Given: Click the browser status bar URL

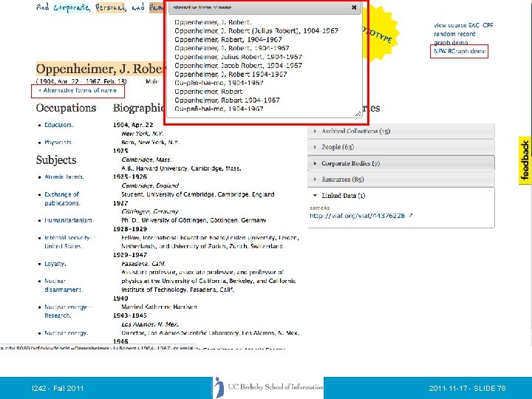Looking at the screenshot, I should click(98, 348).
